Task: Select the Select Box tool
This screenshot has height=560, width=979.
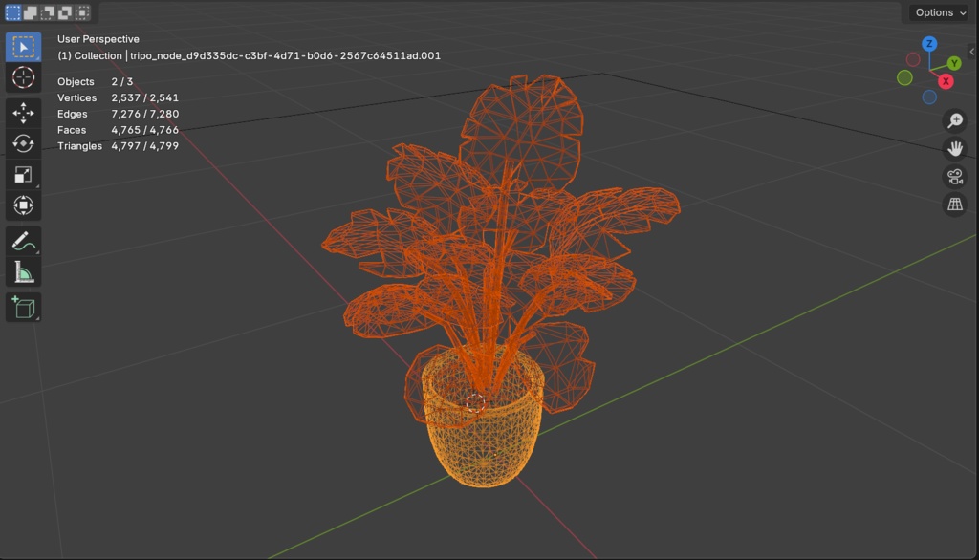Action: click(x=23, y=46)
